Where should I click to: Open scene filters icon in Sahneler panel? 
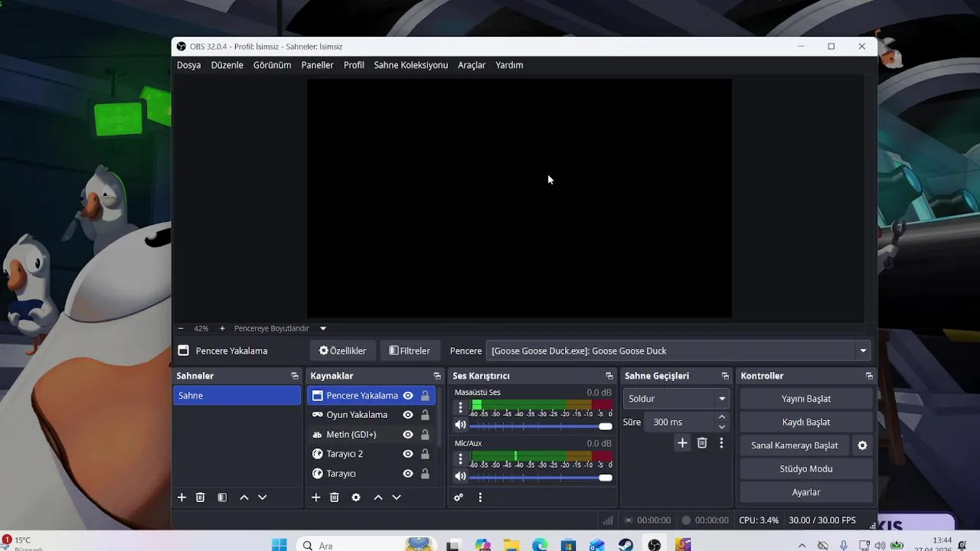(222, 497)
